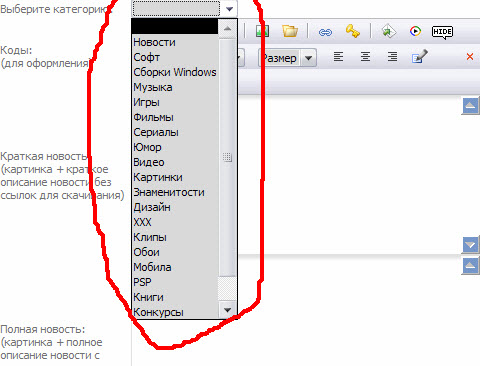Click the red X close icon
The width and height of the screenshot is (483, 366).
[470, 57]
